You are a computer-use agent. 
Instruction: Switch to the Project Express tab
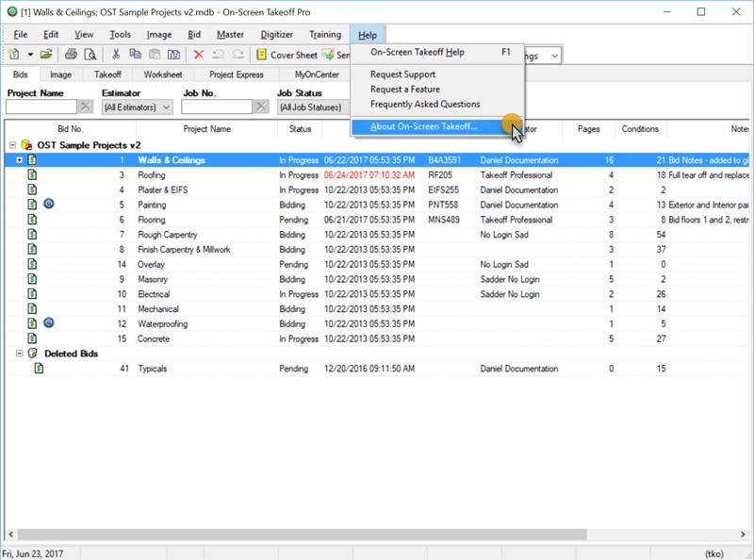click(x=237, y=74)
